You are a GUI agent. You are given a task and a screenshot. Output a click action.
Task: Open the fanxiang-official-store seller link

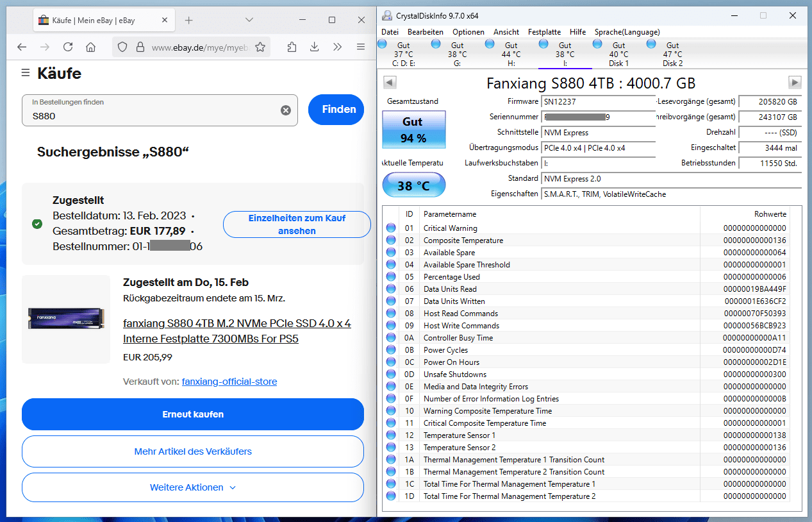click(x=229, y=382)
